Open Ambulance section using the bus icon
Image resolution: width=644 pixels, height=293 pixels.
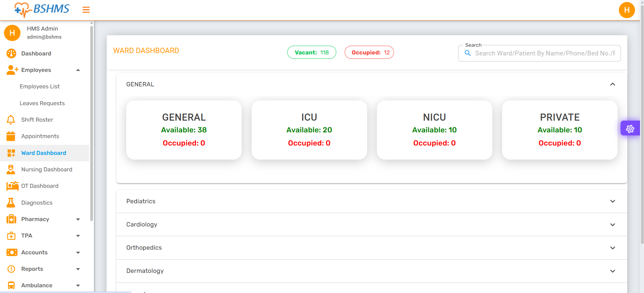[x=11, y=285]
